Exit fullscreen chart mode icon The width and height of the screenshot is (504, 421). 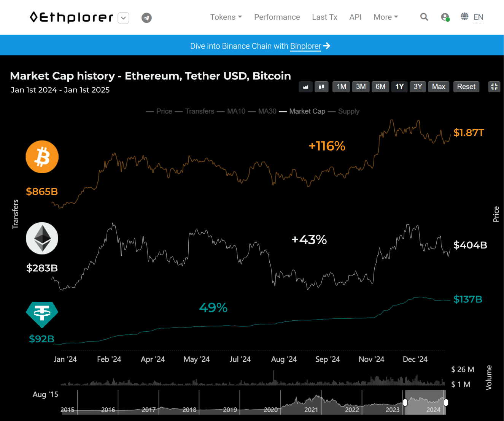pos(494,87)
